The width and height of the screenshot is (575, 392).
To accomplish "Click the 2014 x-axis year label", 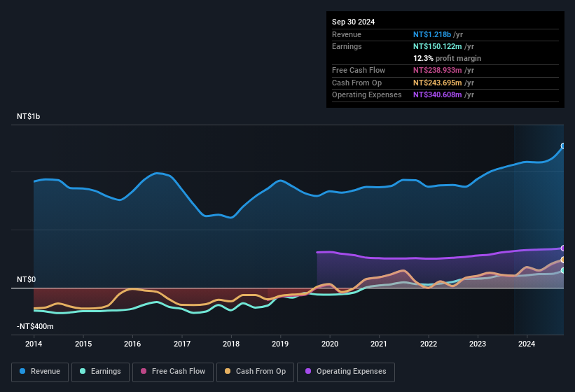I will (x=34, y=344).
